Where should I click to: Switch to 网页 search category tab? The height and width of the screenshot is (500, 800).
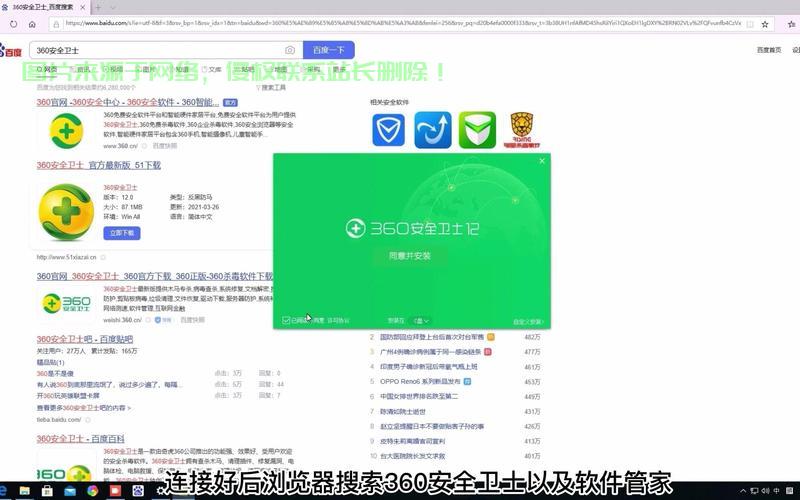click(x=47, y=69)
